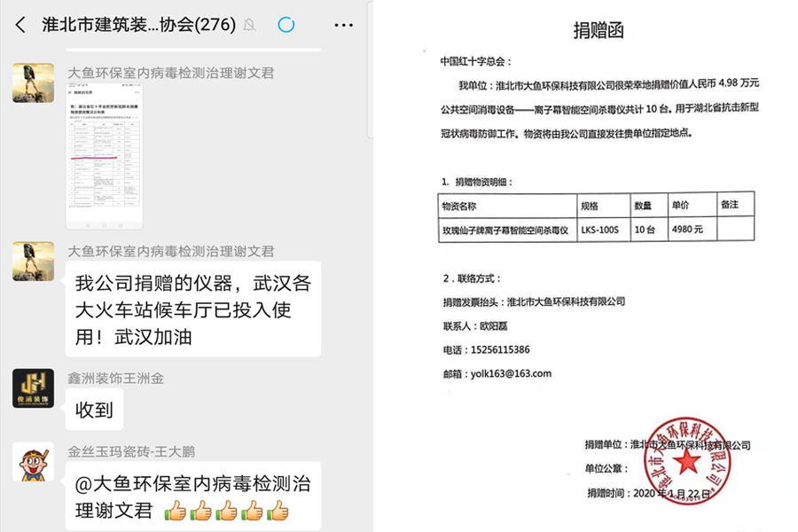Tap 谢文君 avatar beside 武汉加油 message
The width and height of the screenshot is (798, 532).
[x=33, y=262]
